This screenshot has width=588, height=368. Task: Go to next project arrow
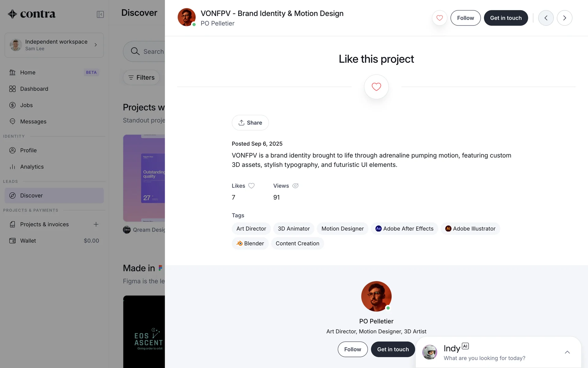(x=564, y=18)
